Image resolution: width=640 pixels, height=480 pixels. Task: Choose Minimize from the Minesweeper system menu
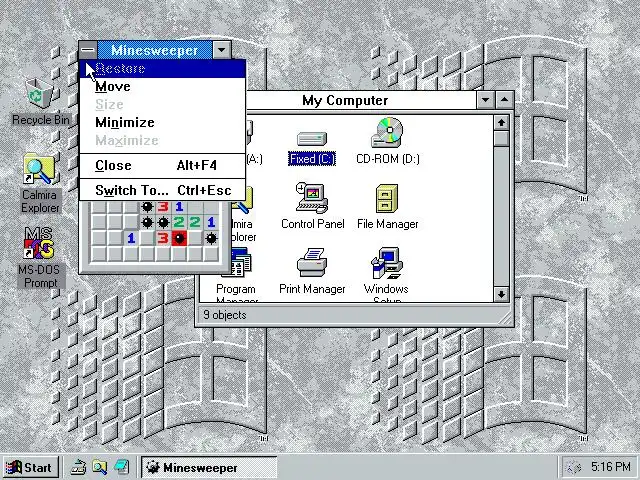click(162, 122)
